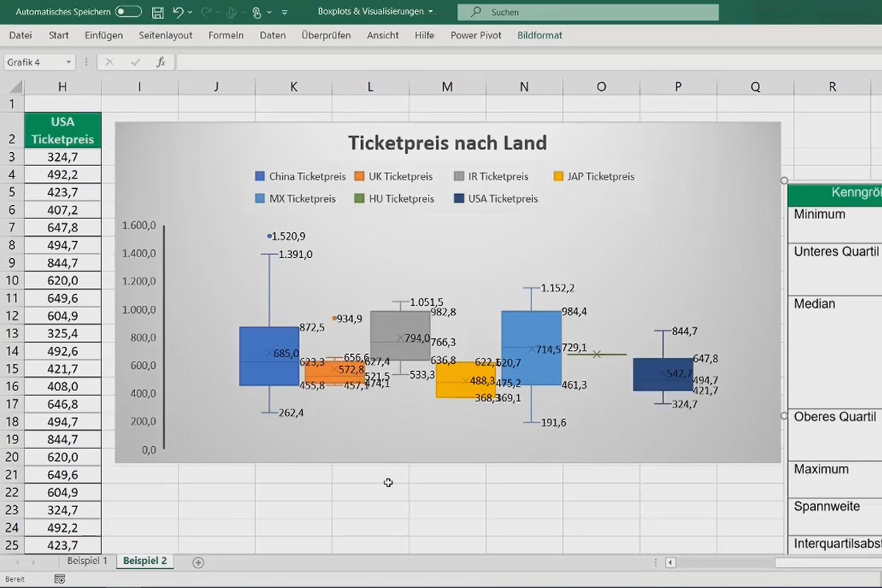This screenshot has height=588, width=882.
Task: Open the Formeln ribbon tab
Action: pos(226,35)
